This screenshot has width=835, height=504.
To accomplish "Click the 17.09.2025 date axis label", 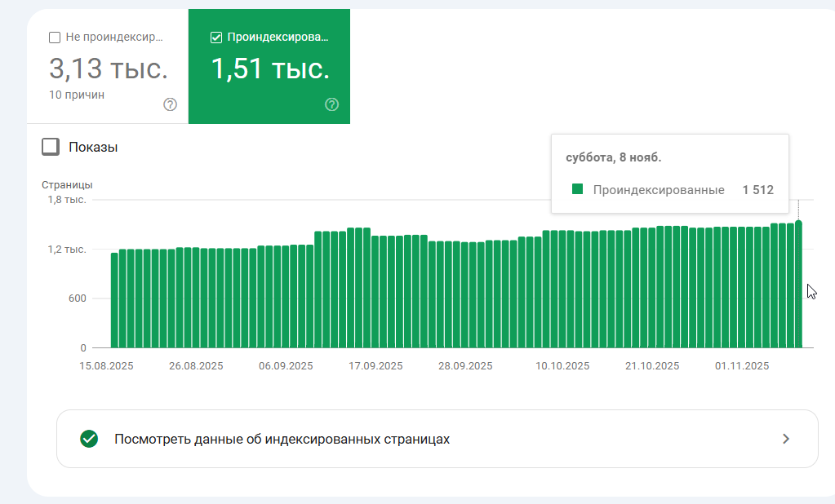I will coord(375,366).
